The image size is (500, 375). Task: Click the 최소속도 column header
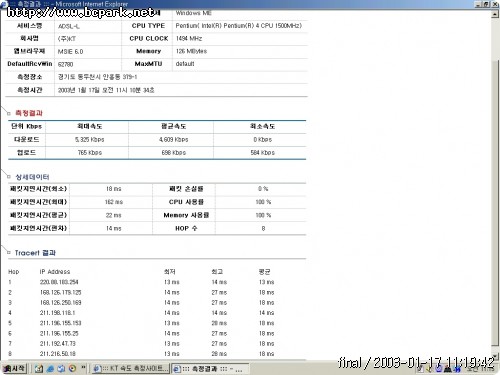pyautogui.click(x=263, y=126)
